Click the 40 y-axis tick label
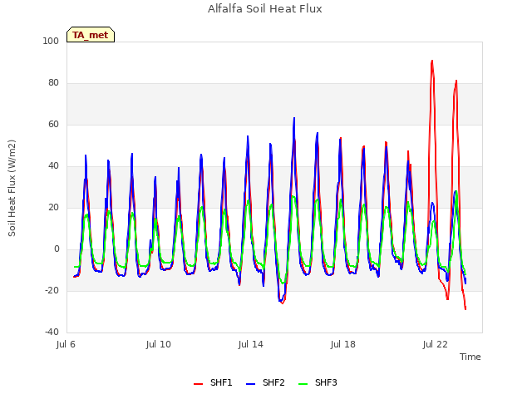 tap(53, 166)
